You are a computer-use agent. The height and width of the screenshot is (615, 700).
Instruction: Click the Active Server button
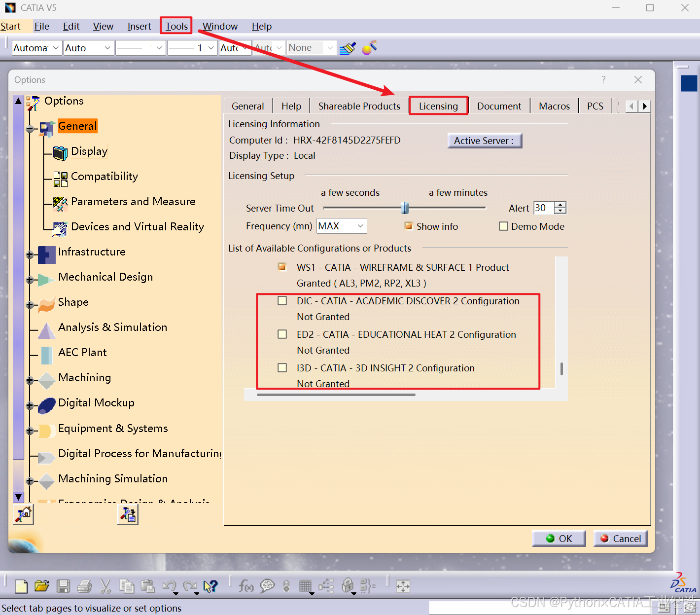[485, 141]
